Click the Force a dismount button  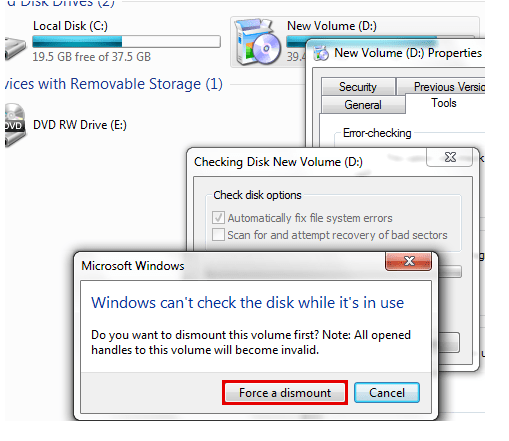[x=285, y=392]
